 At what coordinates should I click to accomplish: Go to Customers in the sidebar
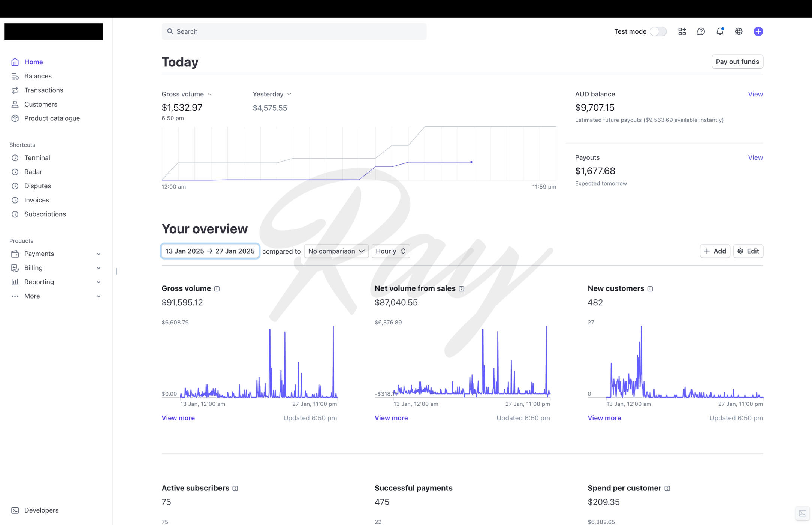40,104
